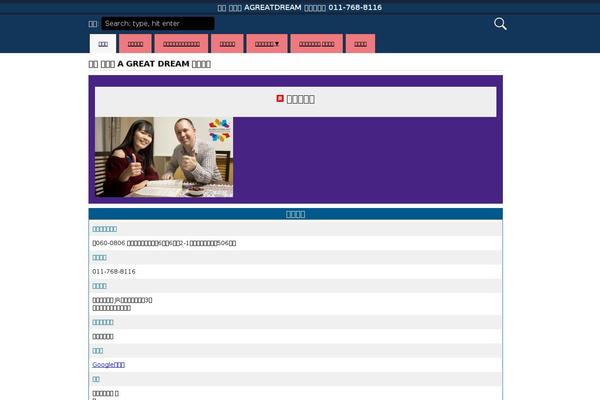
Task: Select the 011-768-8116 phone number in the table
Action: coord(114,271)
